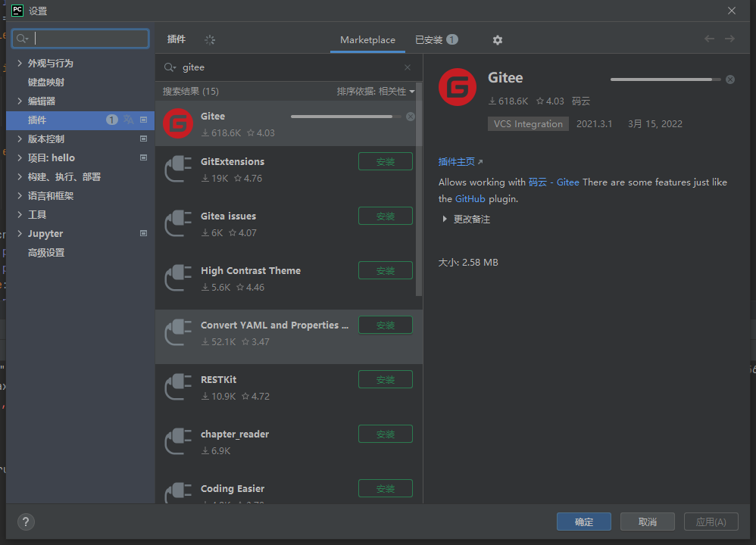Expand the 更改备注 disclosure triangle
The height and width of the screenshot is (545, 756).
[445, 220]
